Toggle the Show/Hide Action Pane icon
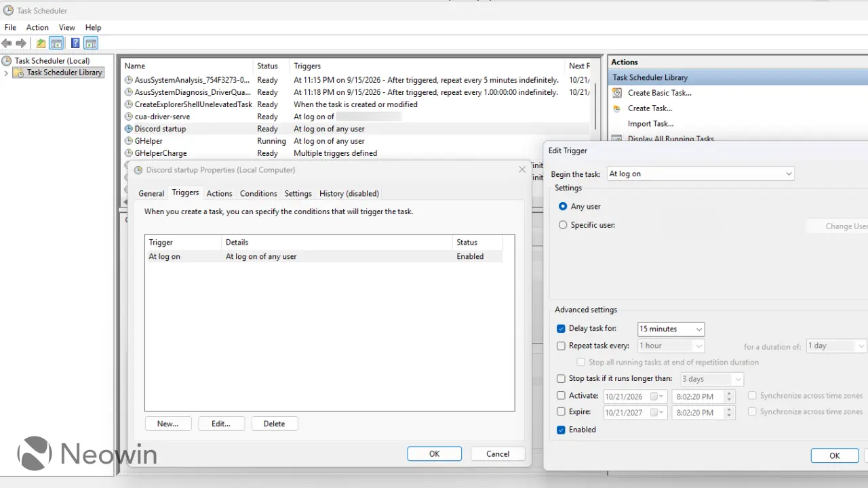Image resolution: width=868 pixels, height=488 pixels. (x=91, y=43)
